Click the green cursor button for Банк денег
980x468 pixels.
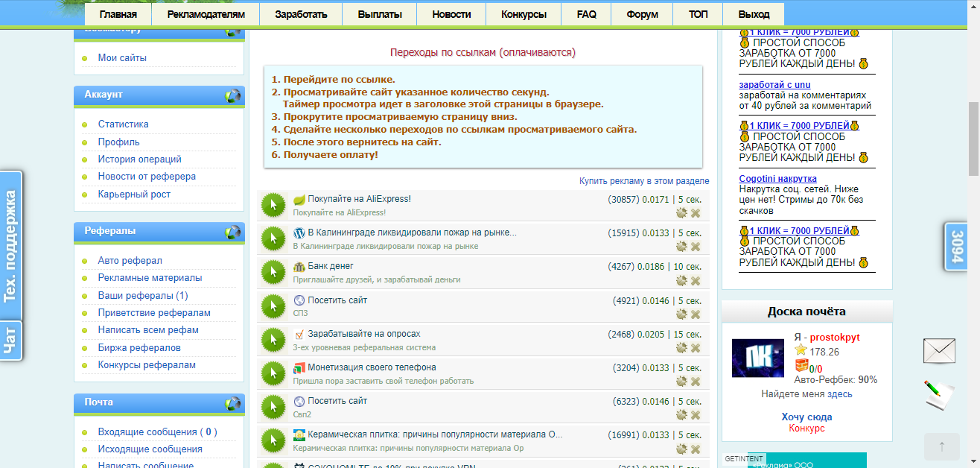click(x=274, y=272)
